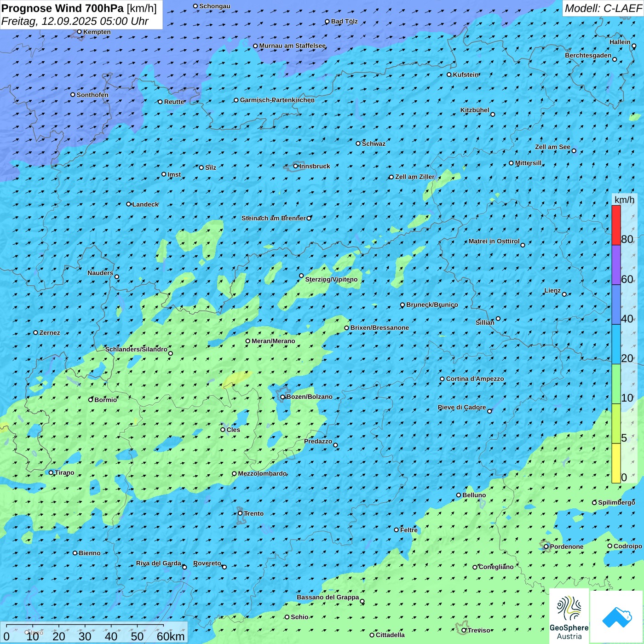Click the Cortina d'Ampezzo label
Viewport: 644px width, 644px height.
(x=475, y=379)
